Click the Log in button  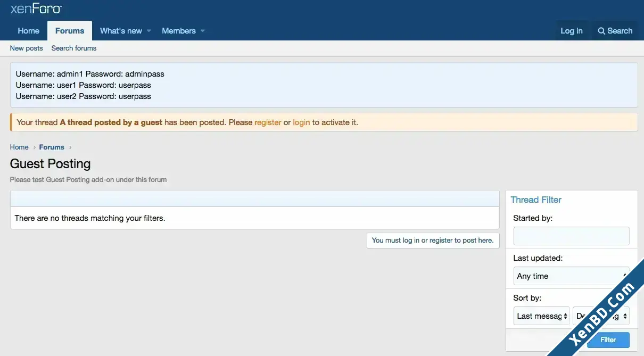pyautogui.click(x=572, y=31)
